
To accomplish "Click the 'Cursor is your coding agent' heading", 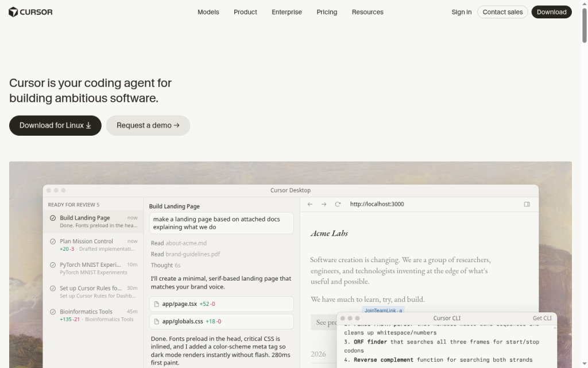I will click(90, 90).
